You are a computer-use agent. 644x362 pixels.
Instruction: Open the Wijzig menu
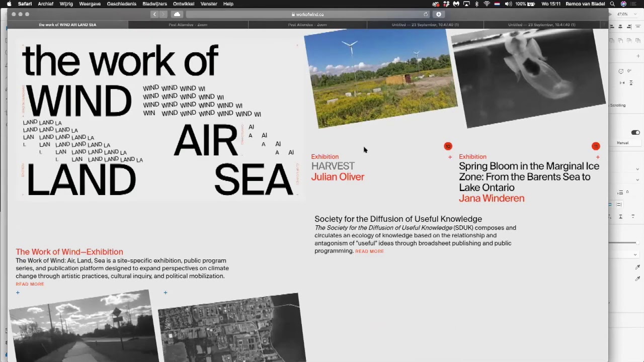click(x=66, y=4)
